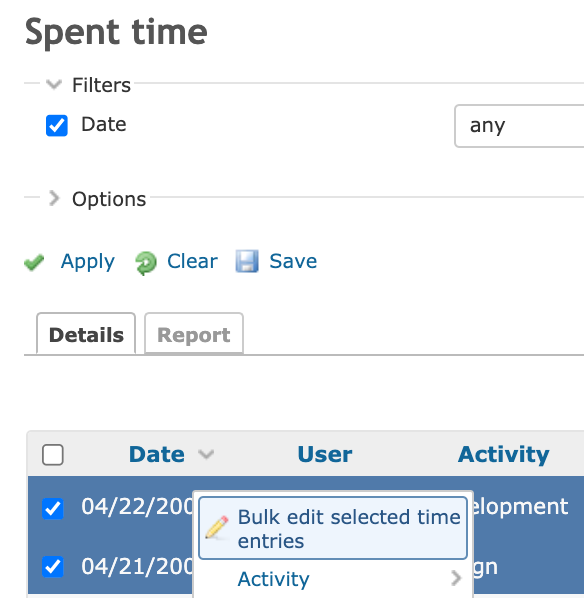Viewport: 584px width, 598px height.
Task: Deselect the 04/21 time entry checkbox
Action: pyautogui.click(x=53, y=567)
